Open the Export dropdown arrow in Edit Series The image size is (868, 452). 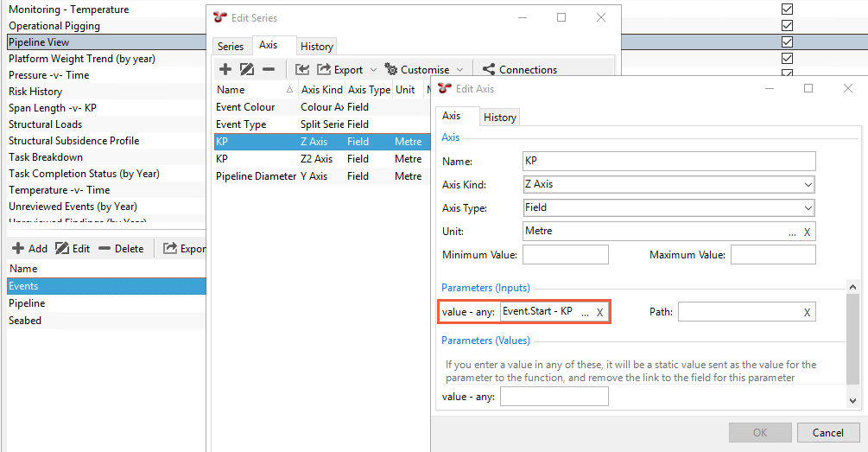point(373,70)
